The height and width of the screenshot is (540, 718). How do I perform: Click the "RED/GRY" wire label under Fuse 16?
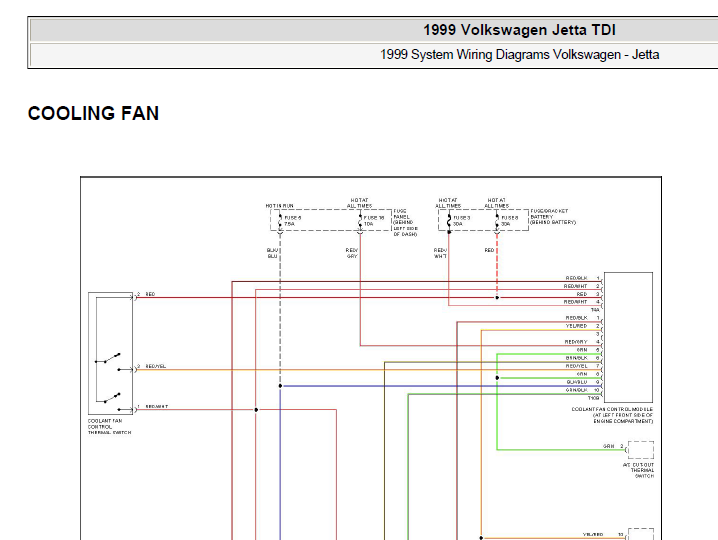[352, 253]
